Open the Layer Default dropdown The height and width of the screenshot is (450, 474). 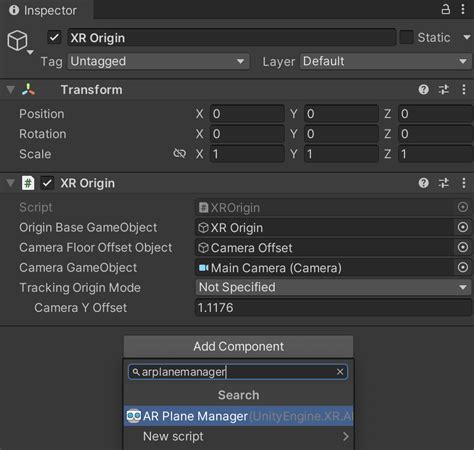point(386,61)
